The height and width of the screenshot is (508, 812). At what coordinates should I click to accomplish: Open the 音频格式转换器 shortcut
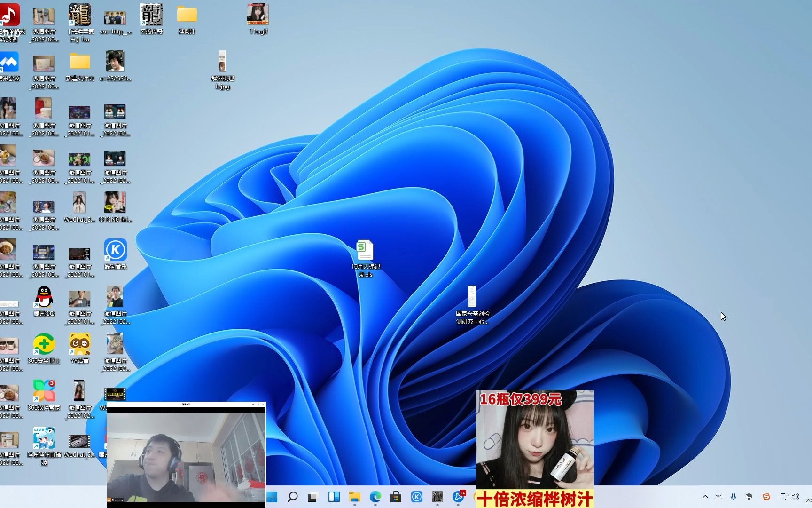9,23
